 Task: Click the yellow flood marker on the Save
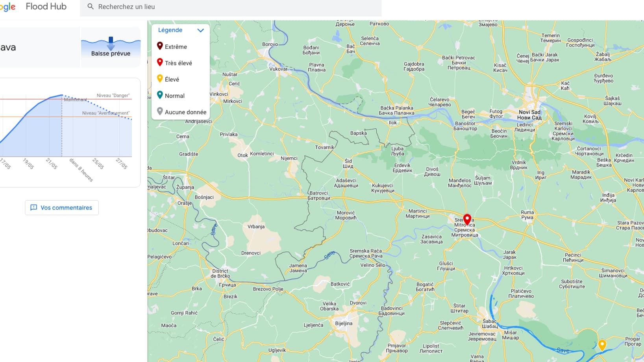point(601,345)
